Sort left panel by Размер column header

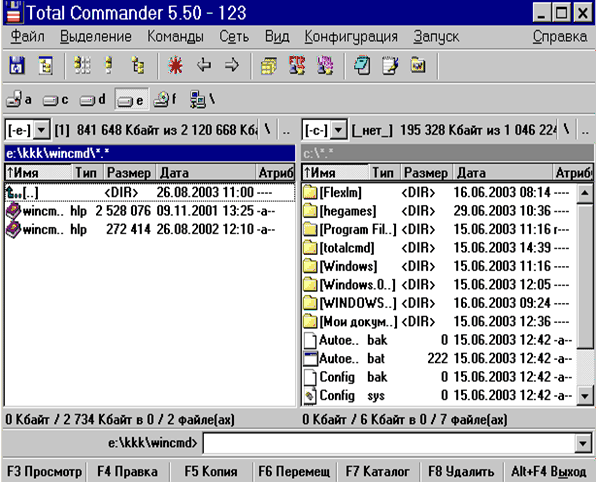129,173
